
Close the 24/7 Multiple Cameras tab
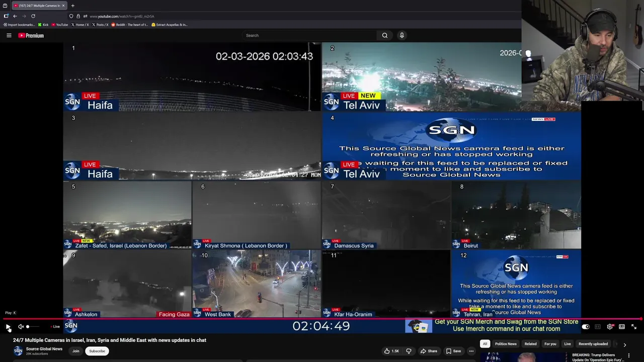(64, 6)
